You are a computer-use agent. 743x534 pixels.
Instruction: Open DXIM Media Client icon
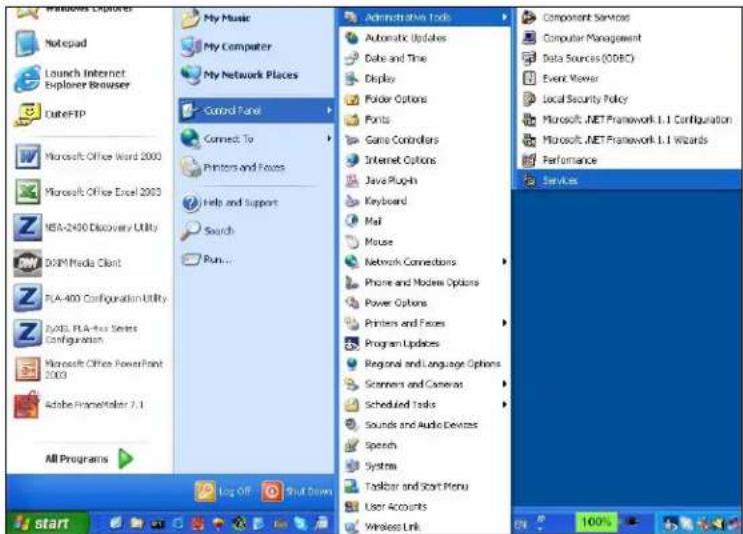[x=27, y=262]
